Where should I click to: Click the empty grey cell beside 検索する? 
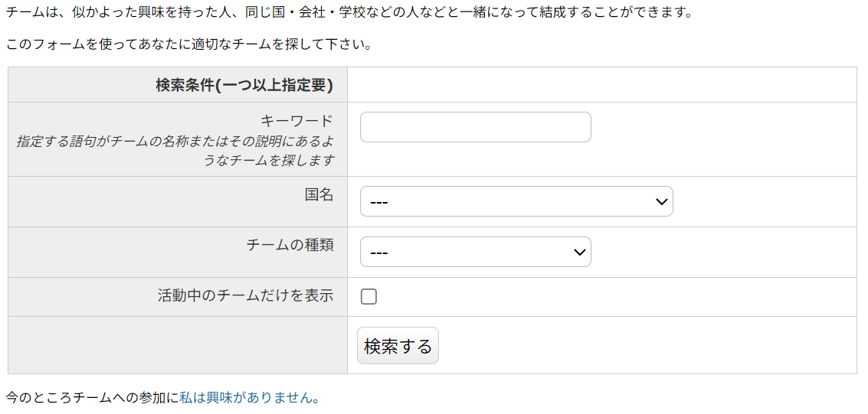(178, 345)
